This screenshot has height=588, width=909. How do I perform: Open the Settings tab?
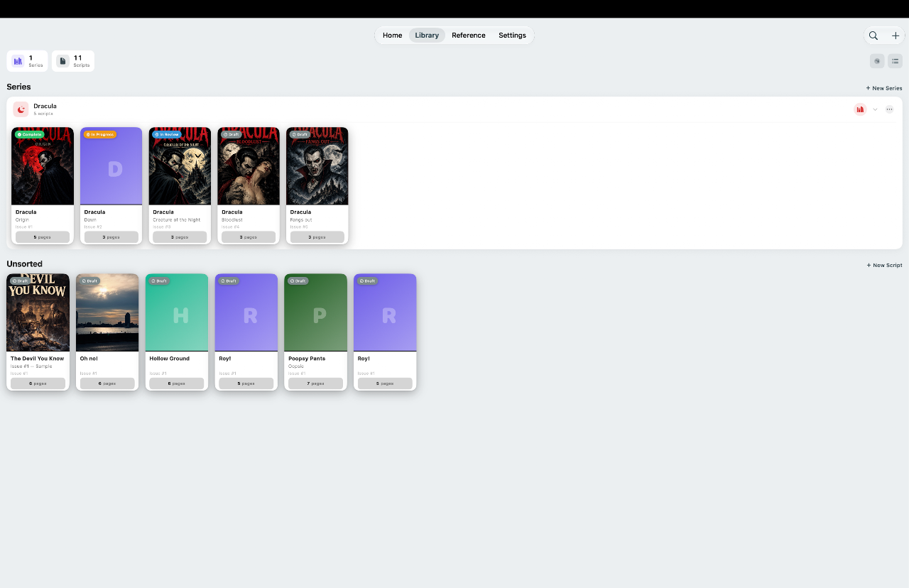click(x=512, y=36)
